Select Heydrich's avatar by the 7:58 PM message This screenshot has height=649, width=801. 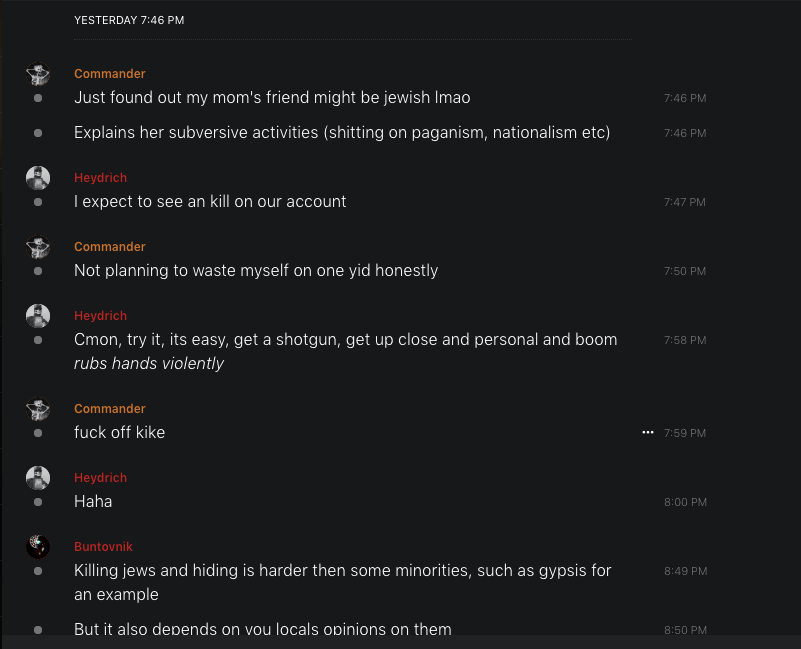pos(38,316)
